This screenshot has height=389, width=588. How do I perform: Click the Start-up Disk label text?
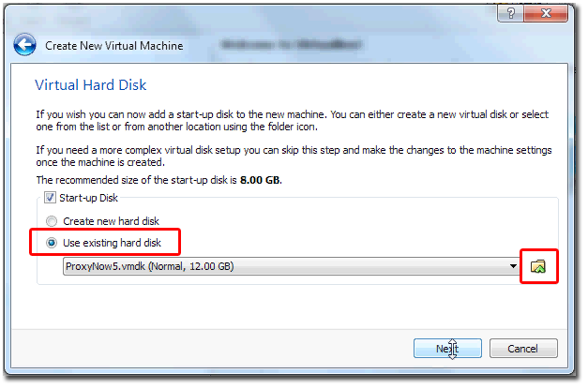tap(88, 198)
